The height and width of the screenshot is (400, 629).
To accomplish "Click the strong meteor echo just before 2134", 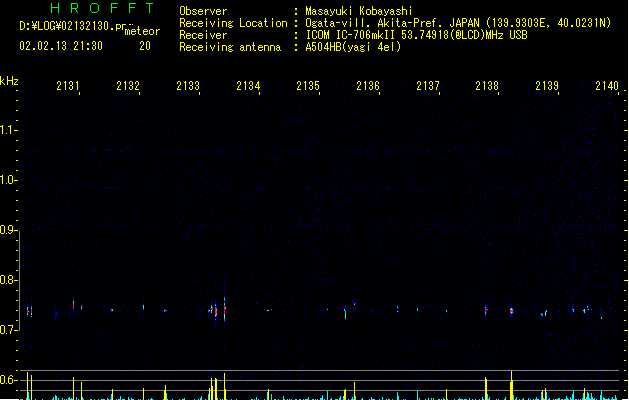I will click(x=224, y=308).
